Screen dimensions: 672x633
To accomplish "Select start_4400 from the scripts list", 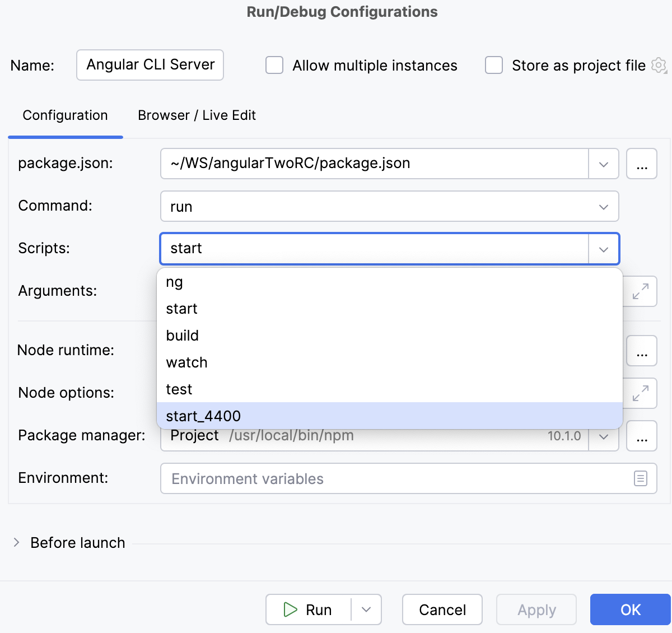I will 203,416.
